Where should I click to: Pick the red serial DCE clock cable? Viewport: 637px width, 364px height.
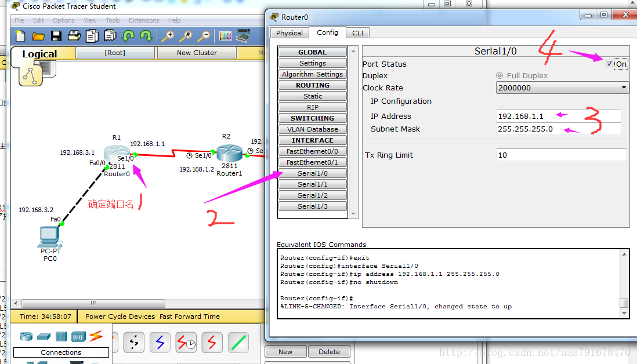coord(186,343)
